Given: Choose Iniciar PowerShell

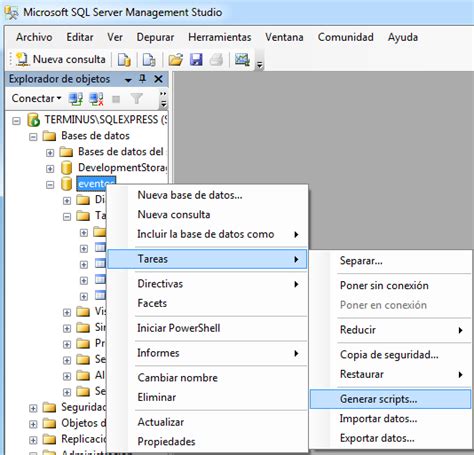Looking at the screenshot, I should (x=207, y=328).
